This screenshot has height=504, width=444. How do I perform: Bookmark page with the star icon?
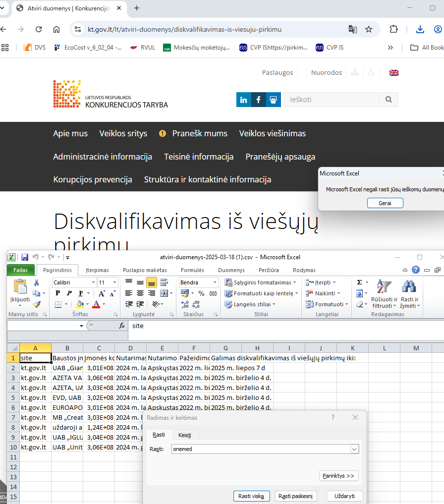(x=369, y=29)
